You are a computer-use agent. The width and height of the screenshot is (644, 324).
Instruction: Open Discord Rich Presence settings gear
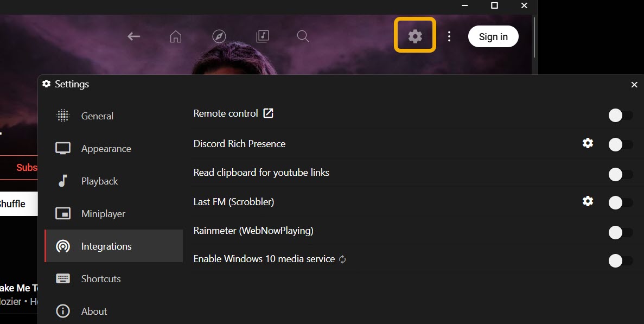(x=588, y=143)
